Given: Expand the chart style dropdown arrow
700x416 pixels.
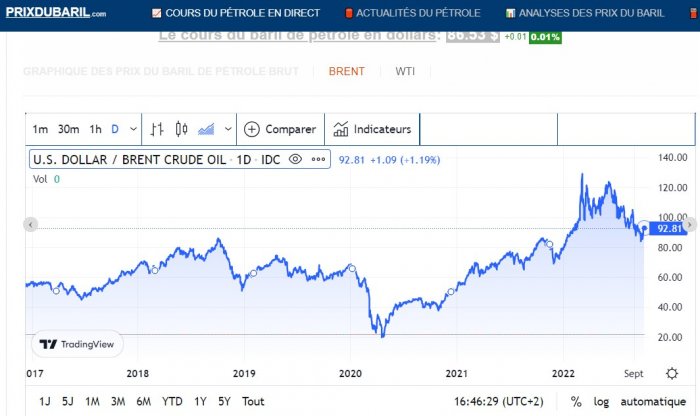Looking at the screenshot, I should tap(228, 129).
